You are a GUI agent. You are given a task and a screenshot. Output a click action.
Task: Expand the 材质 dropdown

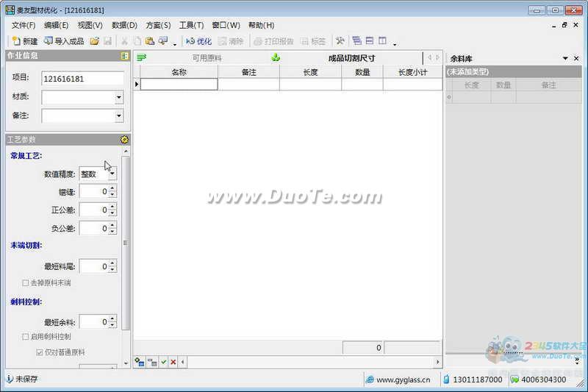pos(118,98)
